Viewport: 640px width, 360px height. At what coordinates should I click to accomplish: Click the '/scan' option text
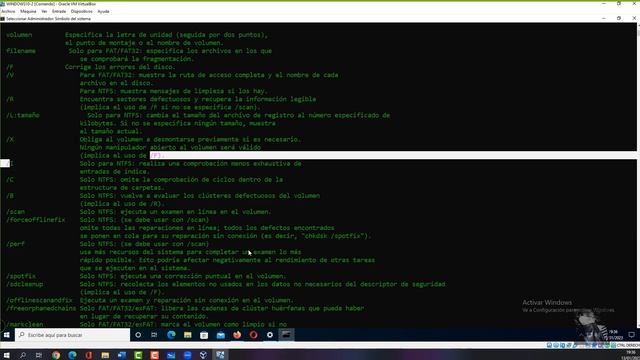[x=16, y=211]
